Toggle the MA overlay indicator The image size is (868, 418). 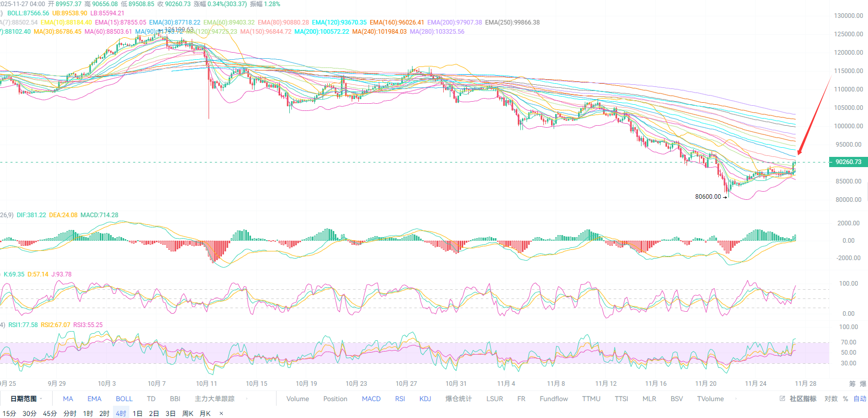click(68, 399)
